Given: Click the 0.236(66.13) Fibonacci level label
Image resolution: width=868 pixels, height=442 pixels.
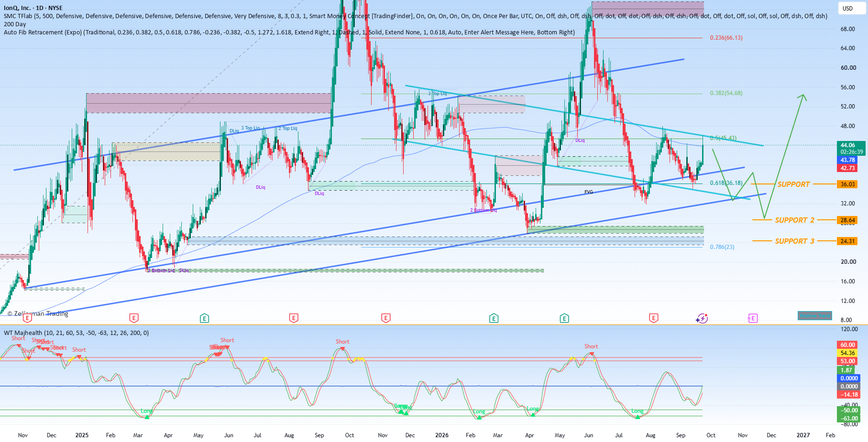Looking at the screenshot, I should [726, 38].
